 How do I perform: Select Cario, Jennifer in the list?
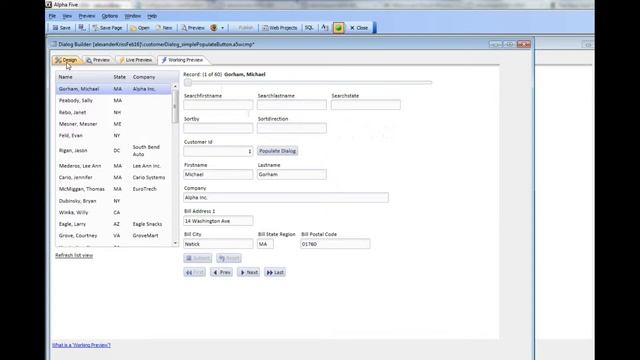tap(114, 178)
